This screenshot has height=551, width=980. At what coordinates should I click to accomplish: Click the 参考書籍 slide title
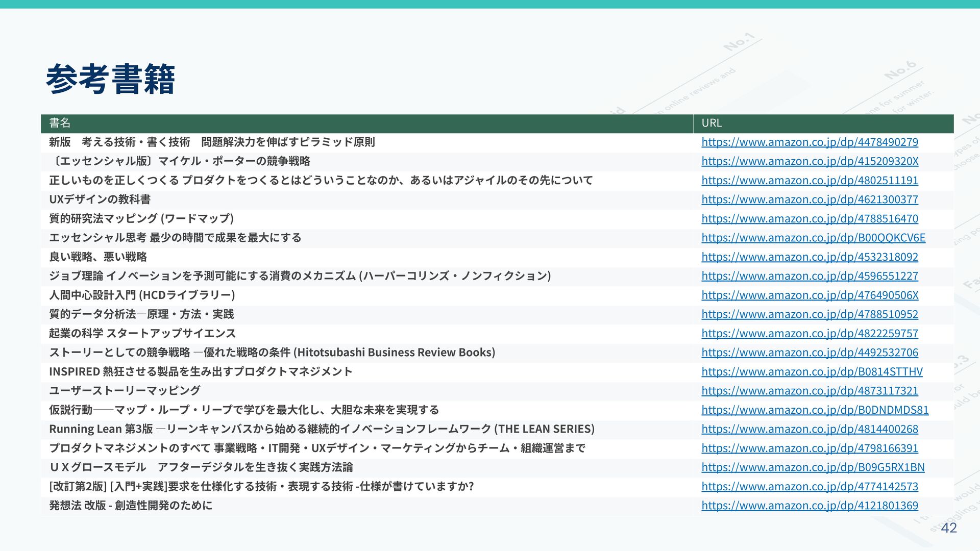pyautogui.click(x=110, y=80)
